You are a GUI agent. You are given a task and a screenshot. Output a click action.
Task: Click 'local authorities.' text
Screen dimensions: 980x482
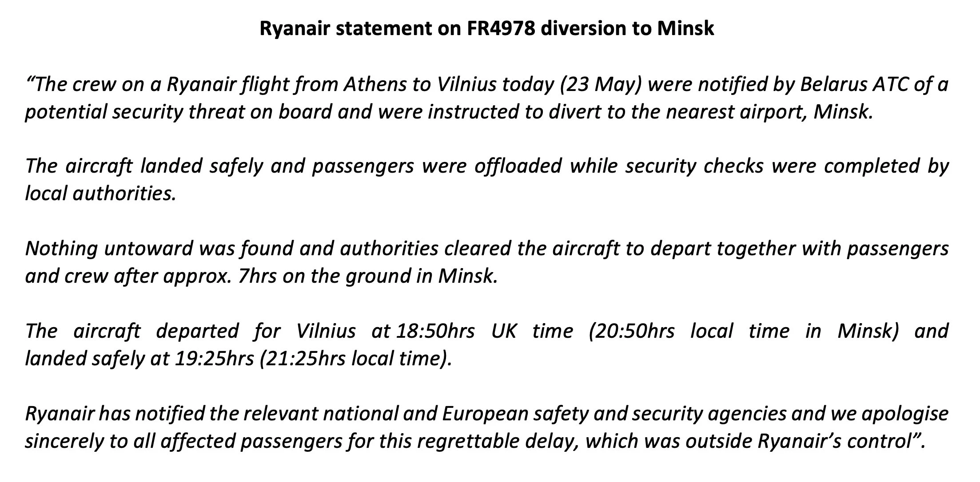[x=101, y=194]
